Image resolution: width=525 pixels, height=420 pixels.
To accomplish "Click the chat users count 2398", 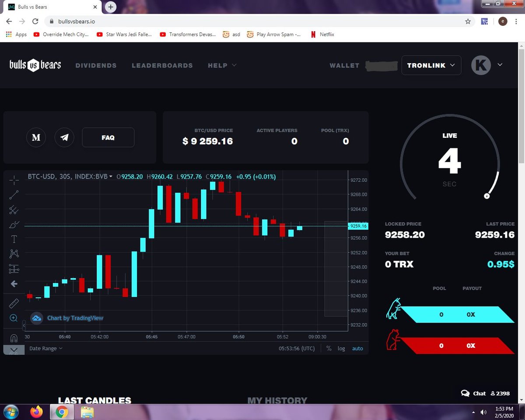I will 500,393.
